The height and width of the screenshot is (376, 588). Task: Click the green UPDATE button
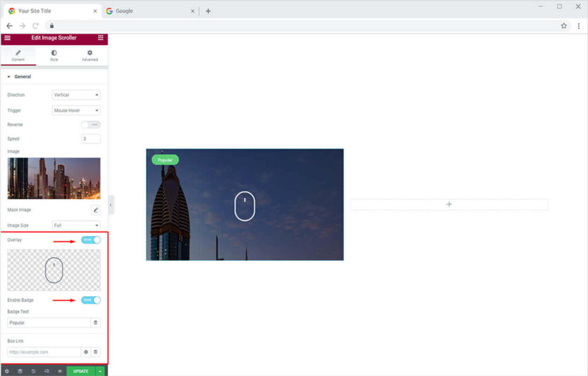coord(81,371)
